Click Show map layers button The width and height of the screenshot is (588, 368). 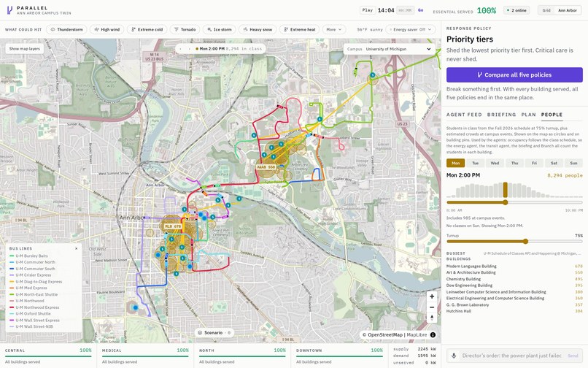(24, 48)
